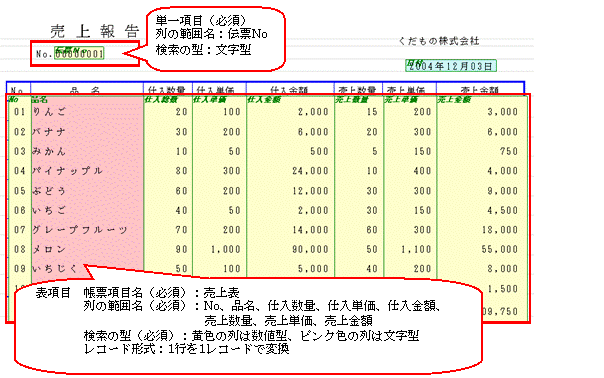Click sales quantity 15 in りんご row
Image resolution: width=604 pixels, height=378 pixels.
coord(372,112)
